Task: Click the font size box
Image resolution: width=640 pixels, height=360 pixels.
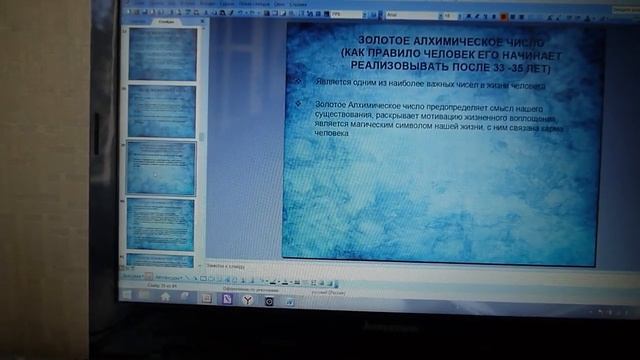Action: pyautogui.click(x=448, y=16)
